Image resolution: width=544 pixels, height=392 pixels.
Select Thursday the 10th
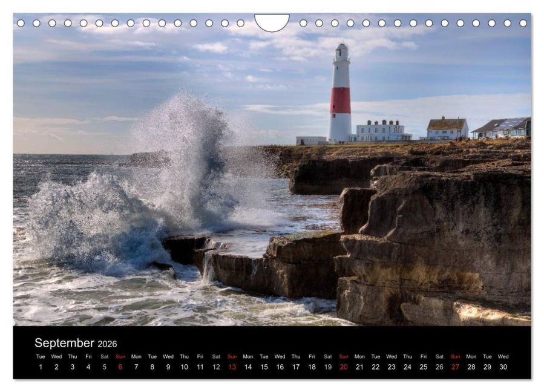(x=184, y=367)
